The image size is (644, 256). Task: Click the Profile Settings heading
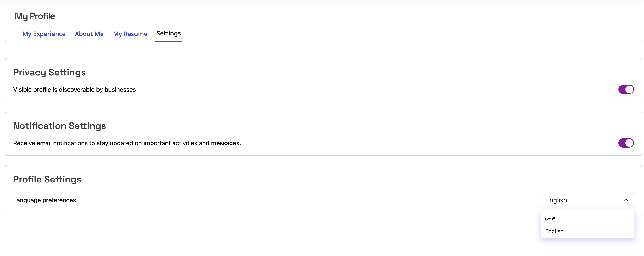tap(47, 179)
